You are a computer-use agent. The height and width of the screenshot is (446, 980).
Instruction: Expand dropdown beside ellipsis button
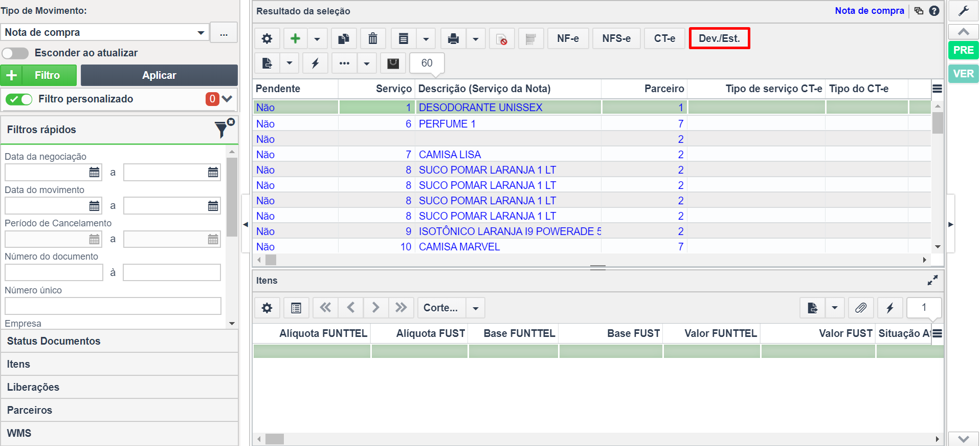click(x=367, y=63)
